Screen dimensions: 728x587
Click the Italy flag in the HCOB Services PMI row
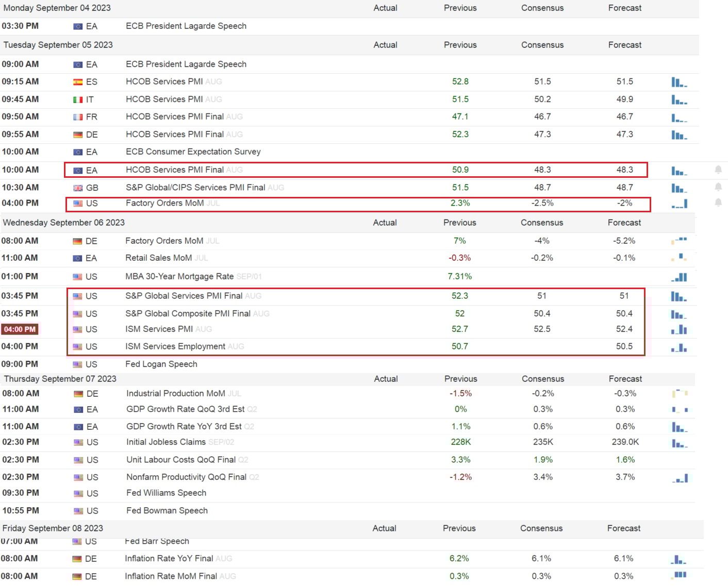[78, 99]
